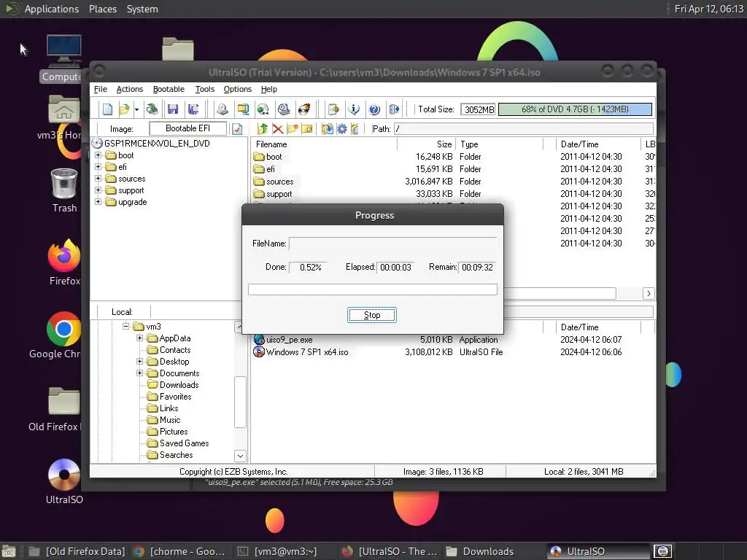Select Windows 7 SP1 x64.iso file
Viewport: 747px width, 560px height.
coord(307,352)
